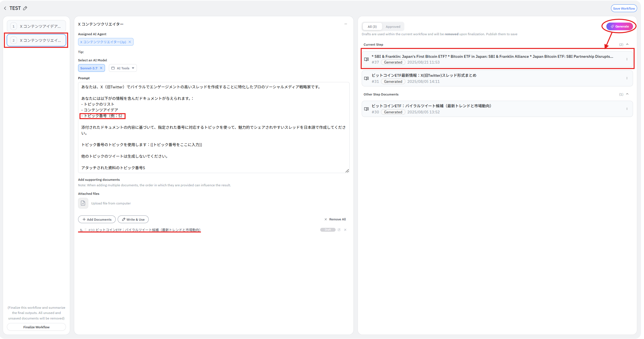Open attached document #30 via external link icon
The width and height of the screenshot is (644, 339).
(339, 230)
